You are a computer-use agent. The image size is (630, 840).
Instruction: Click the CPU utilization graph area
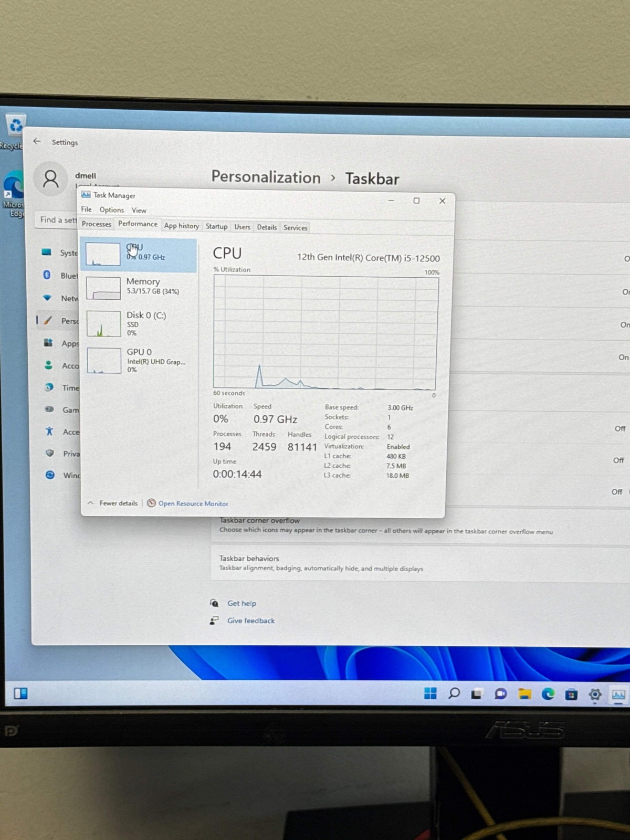(x=325, y=332)
